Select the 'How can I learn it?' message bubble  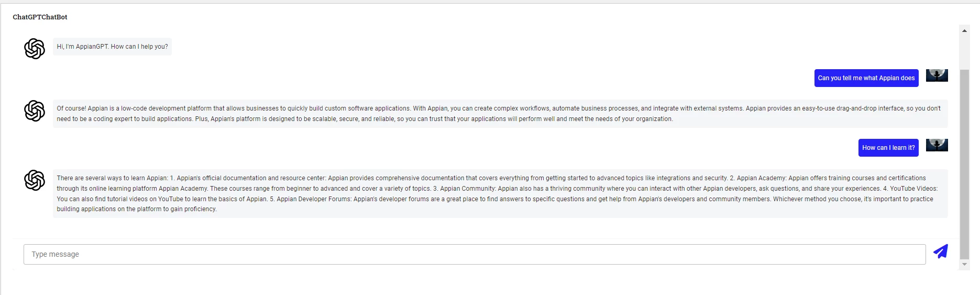888,148
